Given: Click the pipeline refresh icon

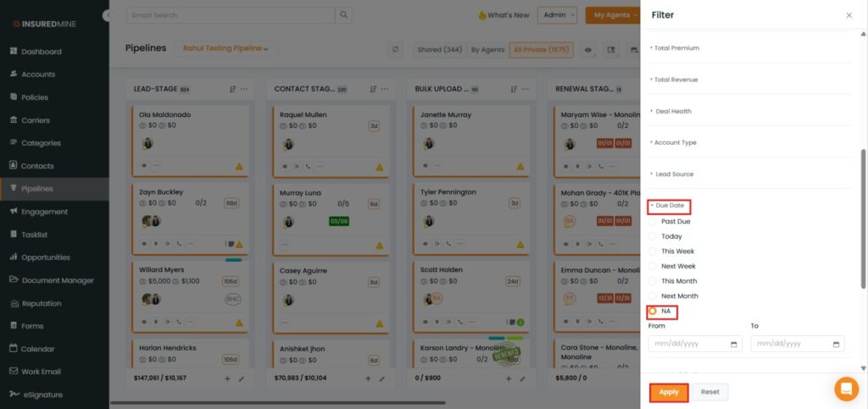Looking at the screenshot, I should 395,50.
